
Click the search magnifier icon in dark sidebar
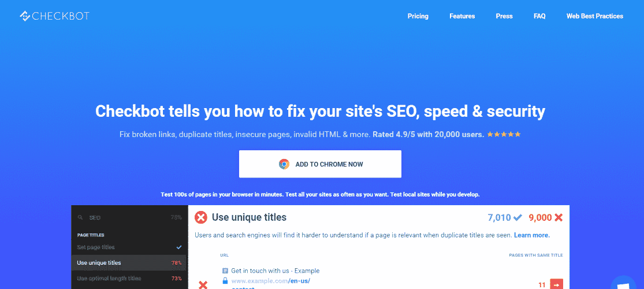click(81, 217)
